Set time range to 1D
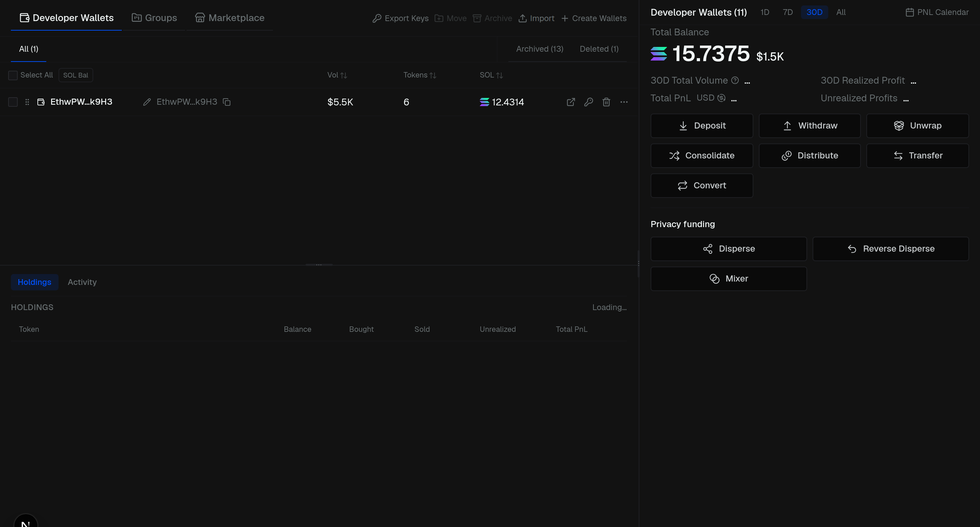The image size is (980, 527). tap(765, 12)
